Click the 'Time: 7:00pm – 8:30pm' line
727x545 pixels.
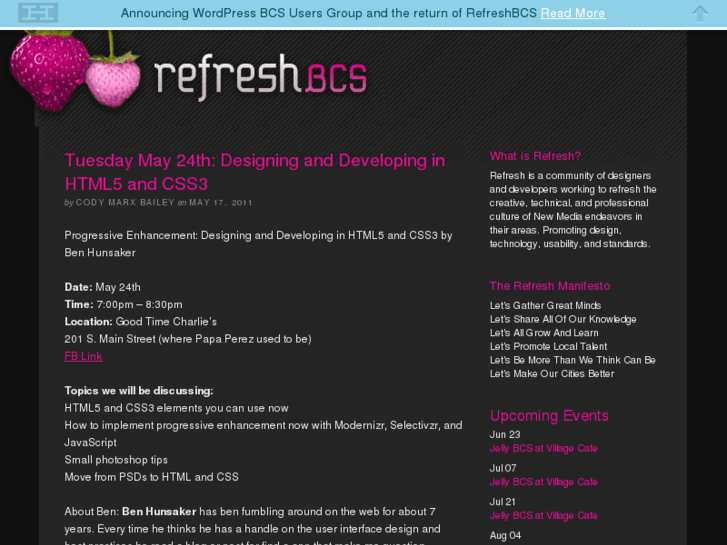(123, 304)
